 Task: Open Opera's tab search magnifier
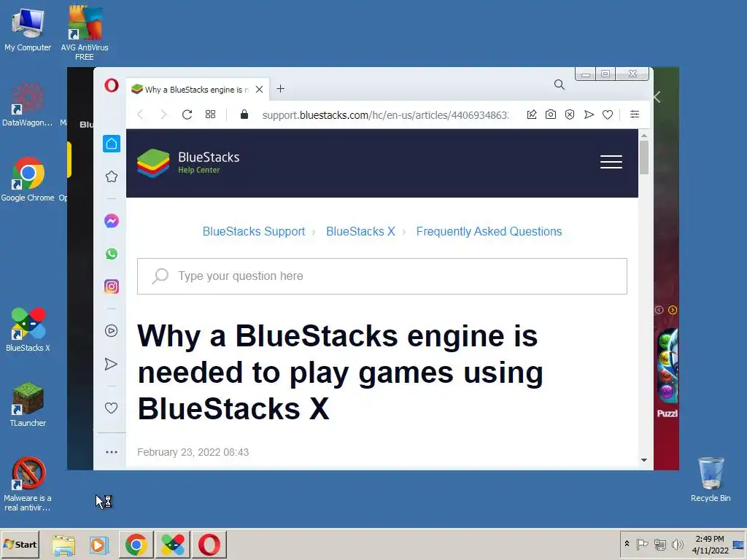pyautogui.click(x=560, y=85)
